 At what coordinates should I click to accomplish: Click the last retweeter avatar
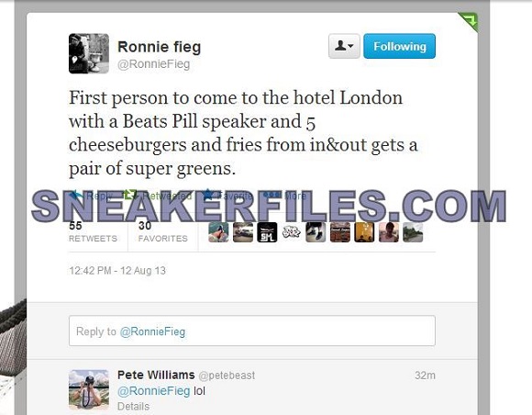413,232
